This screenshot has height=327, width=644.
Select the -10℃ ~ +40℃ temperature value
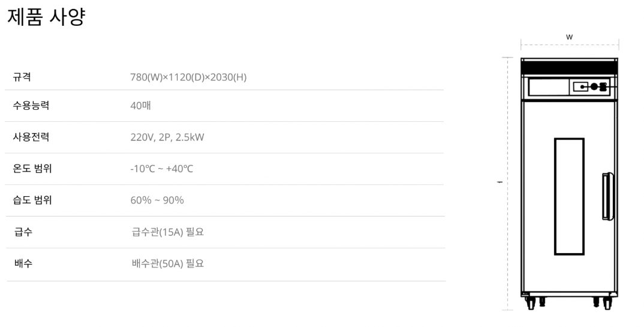[x=162, y=169]
